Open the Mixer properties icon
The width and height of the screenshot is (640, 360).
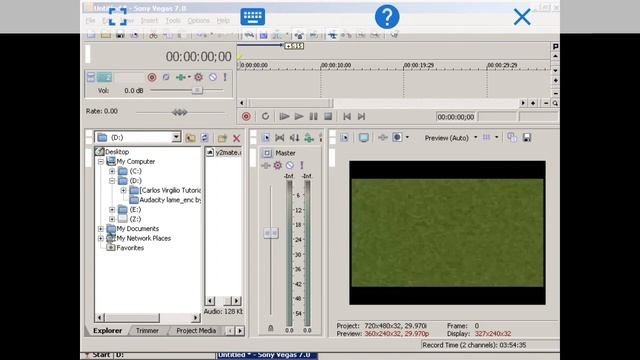266,138
